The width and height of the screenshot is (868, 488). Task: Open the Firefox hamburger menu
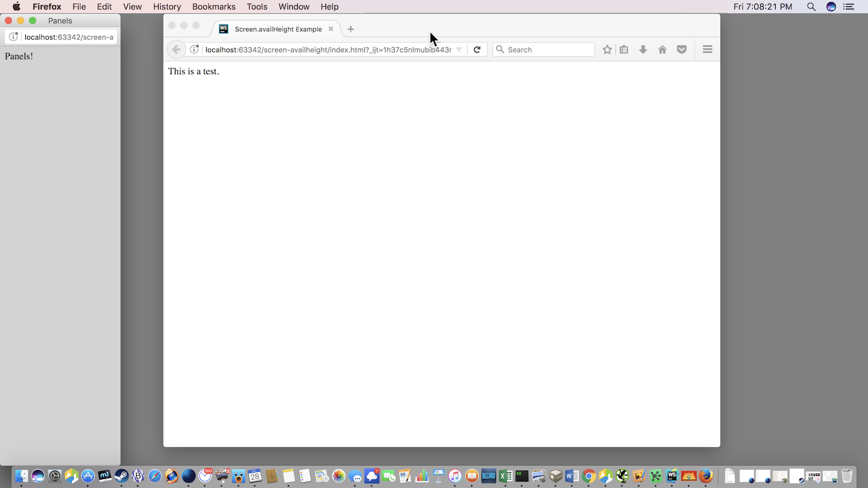pos(707,49)
